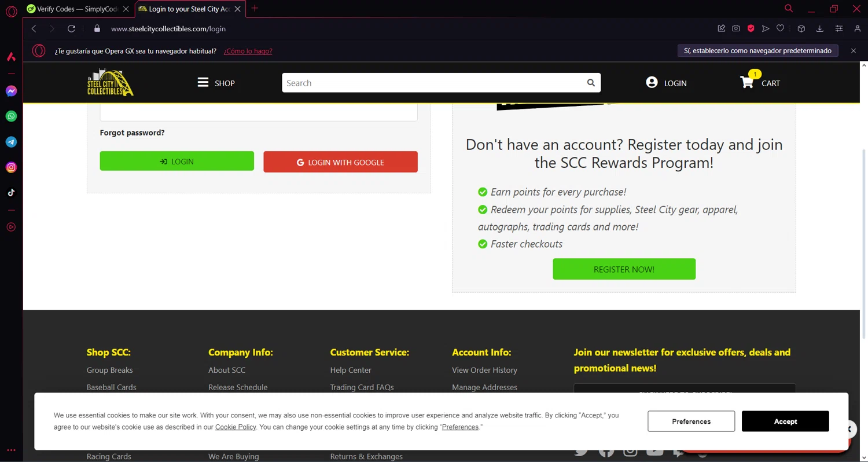The height and width of the screenshot is (462, 868).
Task: Open the SHOP hamburger menu
Action: coord(216,83)
